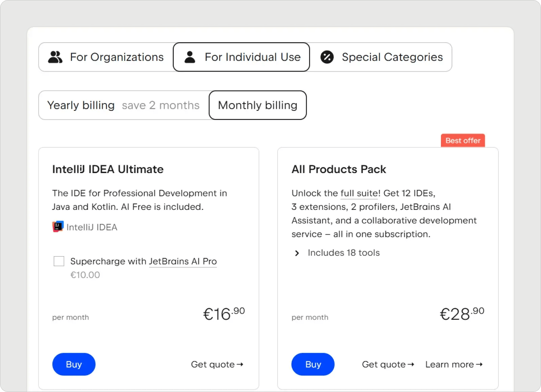
Task: Click the IntelliJ IDEA product logo icon
Action: tap(58, 227)
